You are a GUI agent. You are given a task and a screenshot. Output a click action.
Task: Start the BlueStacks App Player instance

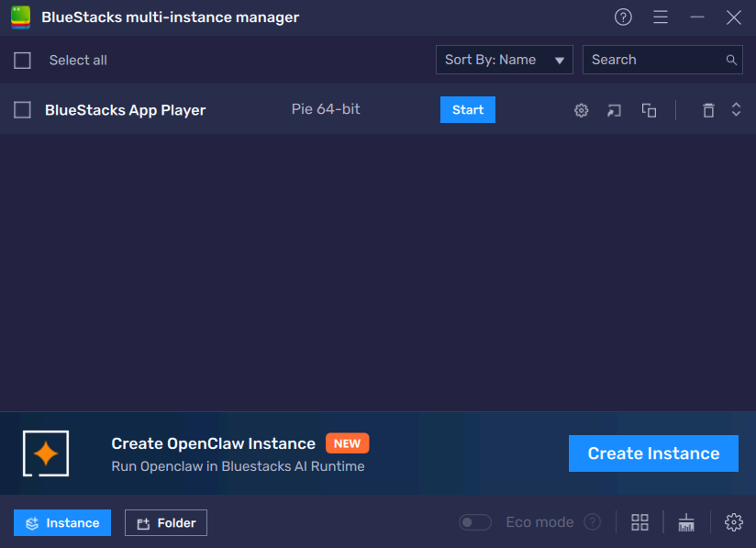(468, 110)
